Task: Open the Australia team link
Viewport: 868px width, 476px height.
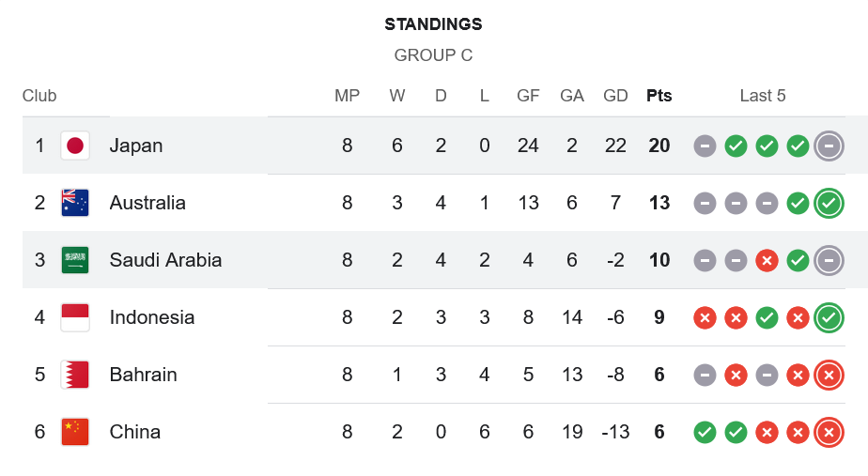Action: [147, 203]
